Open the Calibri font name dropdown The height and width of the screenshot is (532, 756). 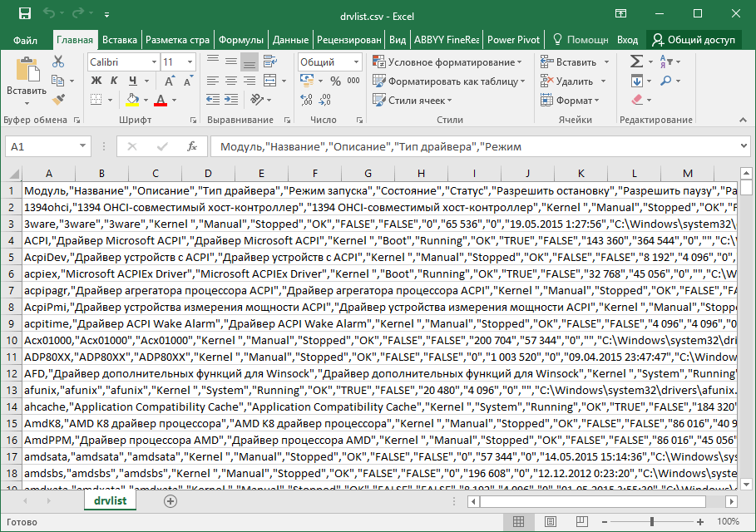[153, 62]
